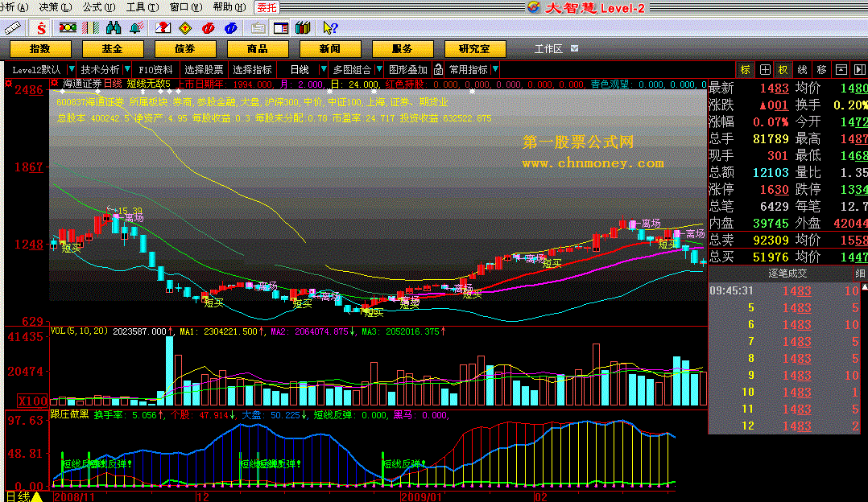Click the greyed-out clipboard toolbar icon
This screenshot has width=868, height=502.
coord(258,27)
